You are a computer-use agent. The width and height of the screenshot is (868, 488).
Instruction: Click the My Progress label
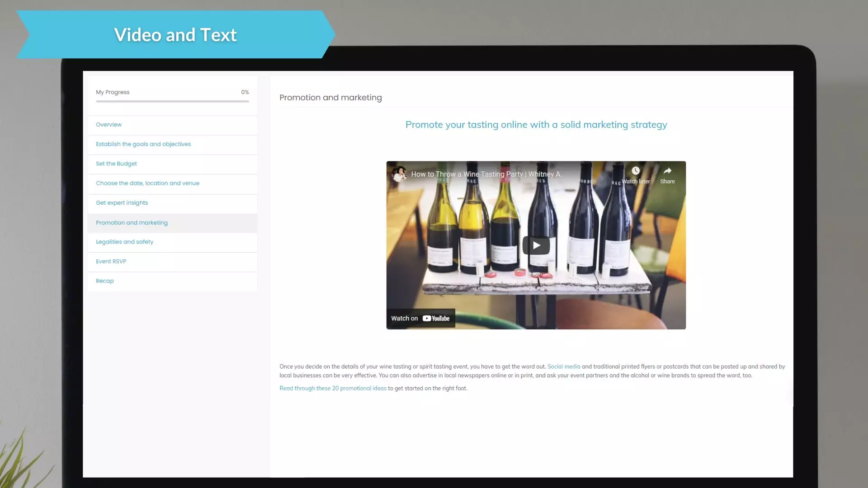pyautogui.click(x=113, y=92)
